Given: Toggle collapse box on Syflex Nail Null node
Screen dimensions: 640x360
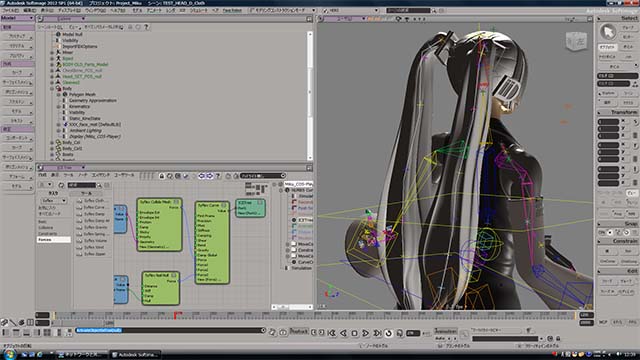Looking at the screenshot, I should [174, 276].
